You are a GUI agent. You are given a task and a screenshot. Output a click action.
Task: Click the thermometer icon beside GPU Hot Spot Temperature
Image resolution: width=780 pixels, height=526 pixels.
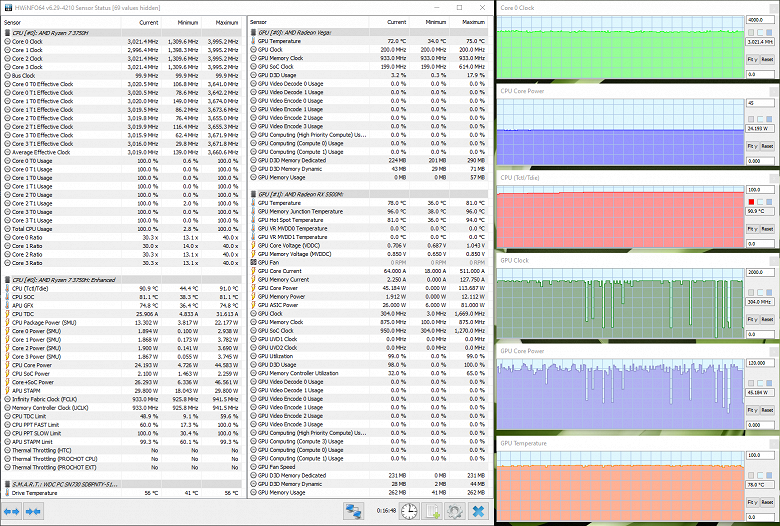253,220
